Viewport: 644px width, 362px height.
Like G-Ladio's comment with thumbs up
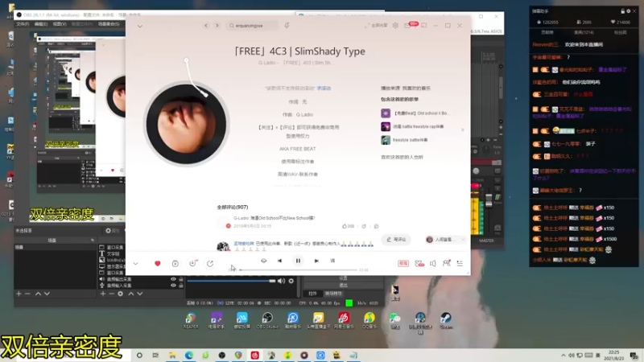(348, 226)
